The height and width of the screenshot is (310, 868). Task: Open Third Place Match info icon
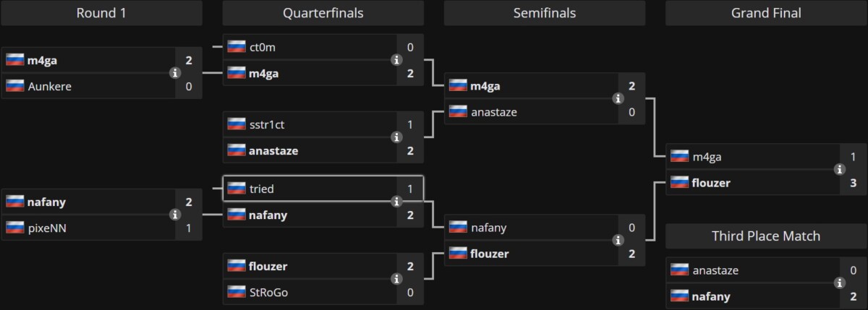[x=839, y=283]
